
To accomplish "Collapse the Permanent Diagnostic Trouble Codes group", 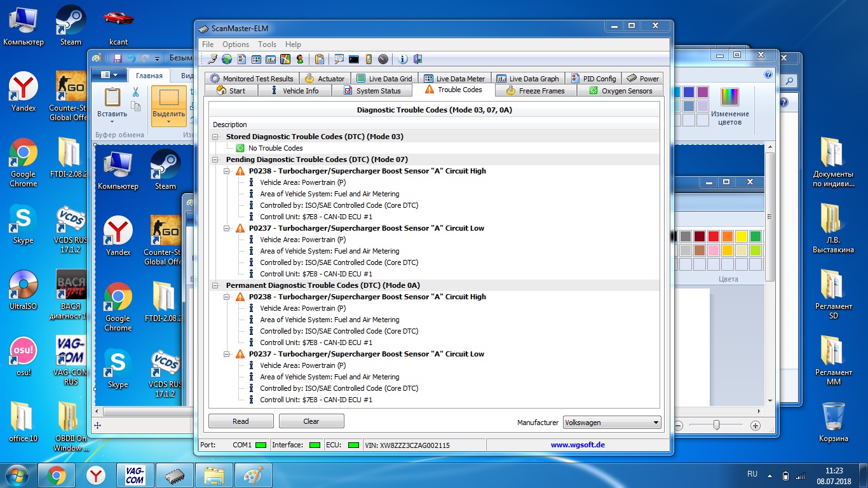I will 215,285.
